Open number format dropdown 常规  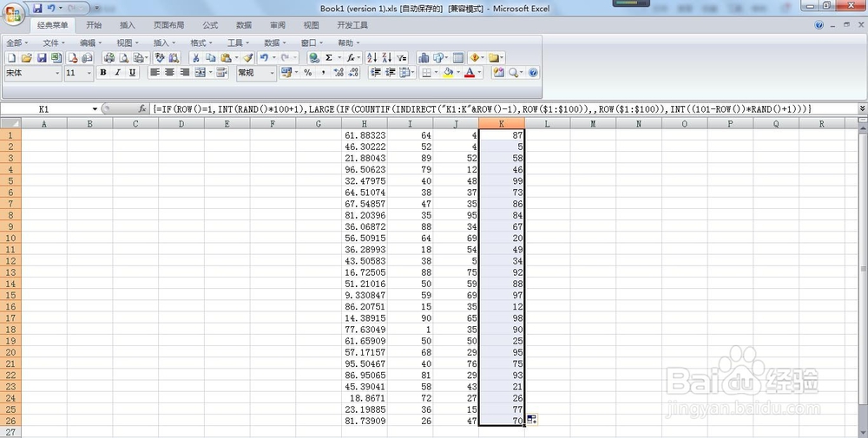[272, 73]
